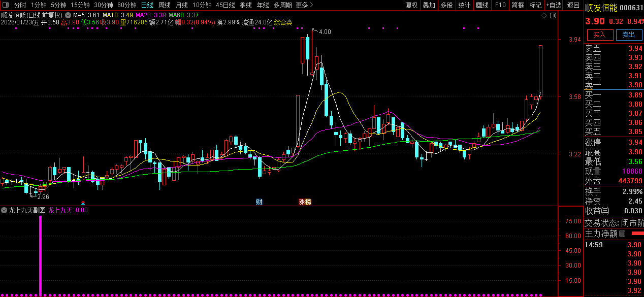
Task: Click the 多股 multi-stock button
Action: 446,5
